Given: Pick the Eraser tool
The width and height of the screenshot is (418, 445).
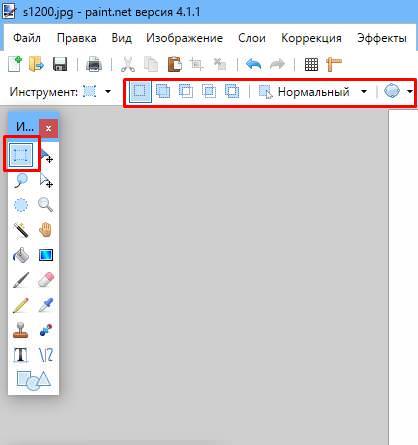Looking at the screenshot, I should coord(46,280).
